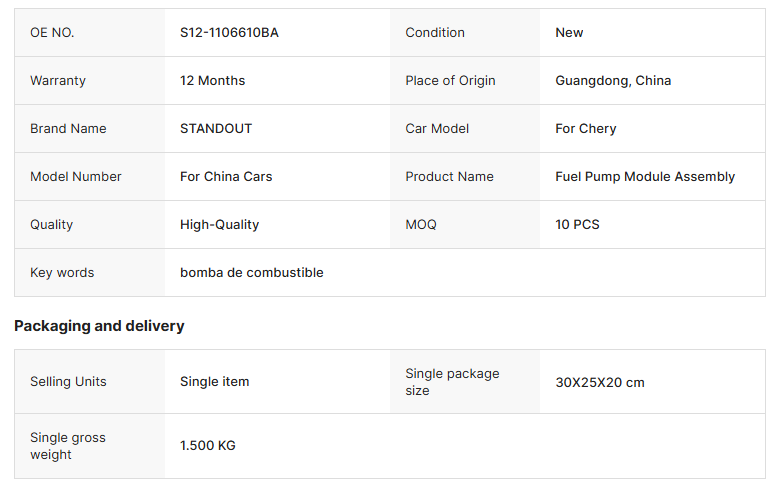The width and height of the screenshot is (774, 491).
Task: Select the 1.500 KG gross weight value
Action: click(x=207, y=446)
